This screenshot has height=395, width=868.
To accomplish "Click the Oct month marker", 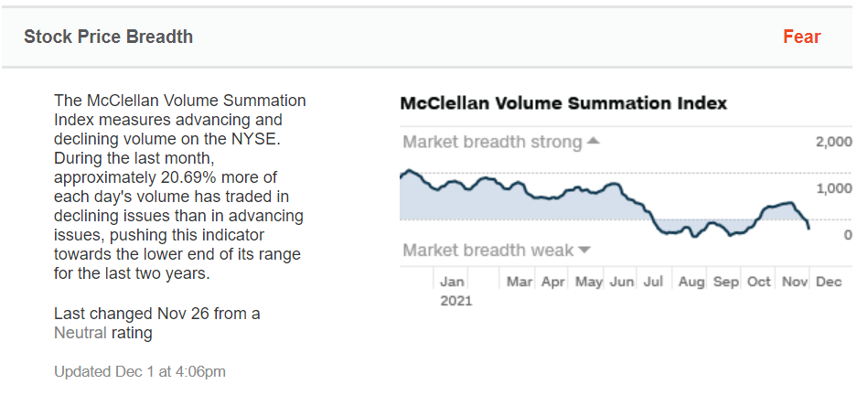I will tap(759, 282).
